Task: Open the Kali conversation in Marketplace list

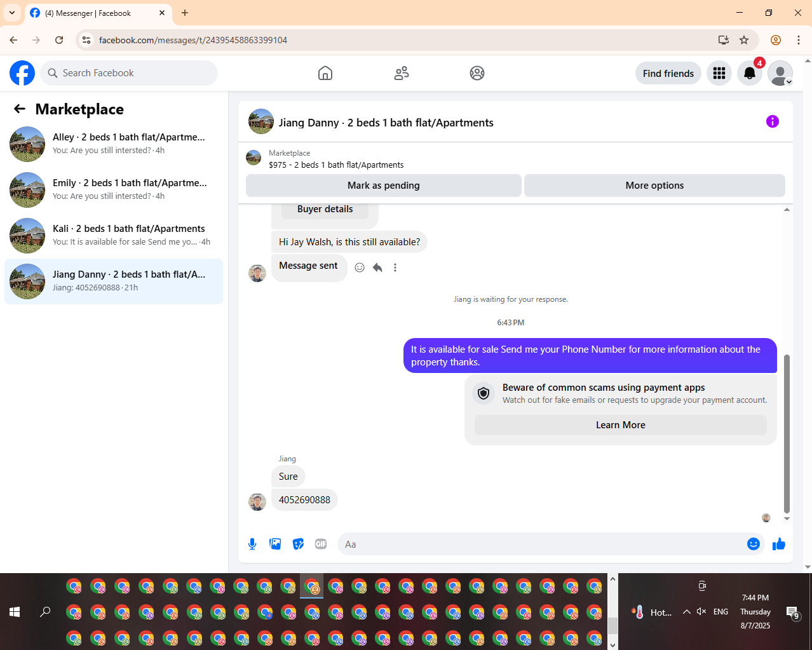Action: pyautogui.click(x=114, y=236)
